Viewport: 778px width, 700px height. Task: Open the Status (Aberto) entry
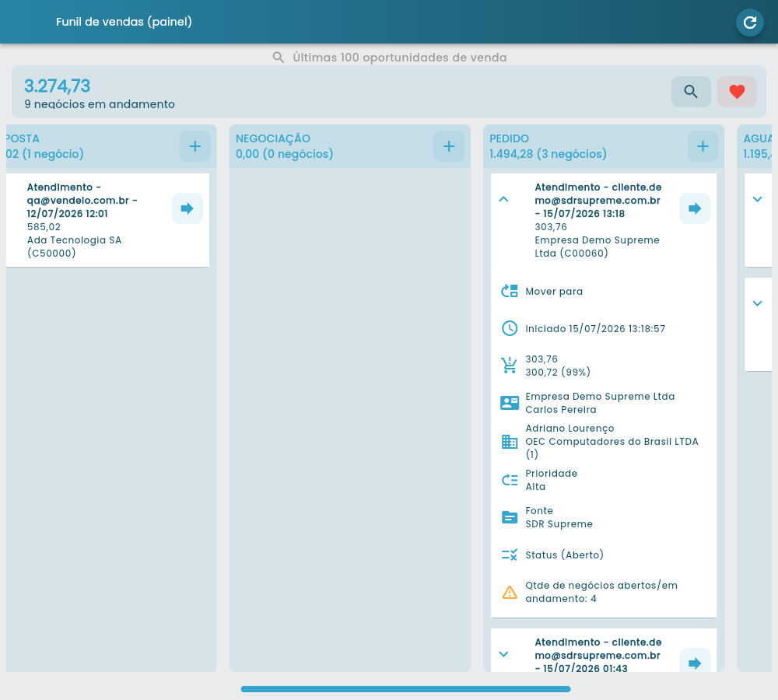604,555
